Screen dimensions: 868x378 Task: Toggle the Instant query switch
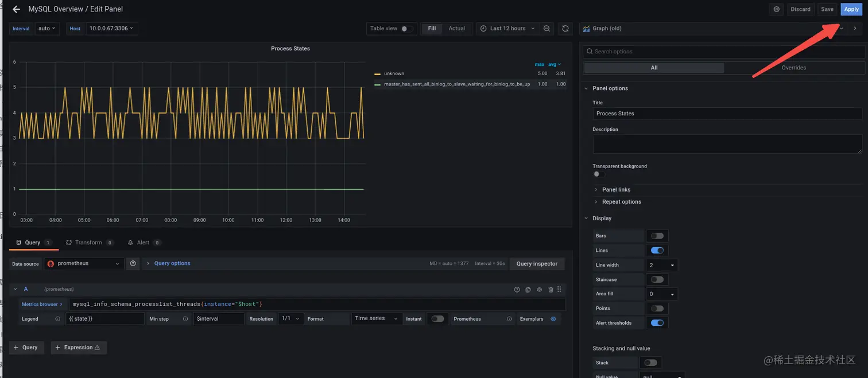[x=437, y=319]
